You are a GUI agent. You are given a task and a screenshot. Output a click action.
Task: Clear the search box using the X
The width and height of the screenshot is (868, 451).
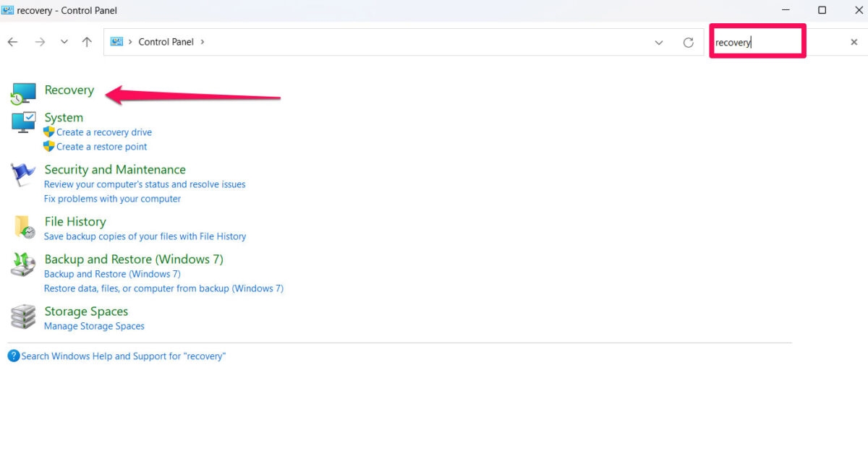click(854, 42)
